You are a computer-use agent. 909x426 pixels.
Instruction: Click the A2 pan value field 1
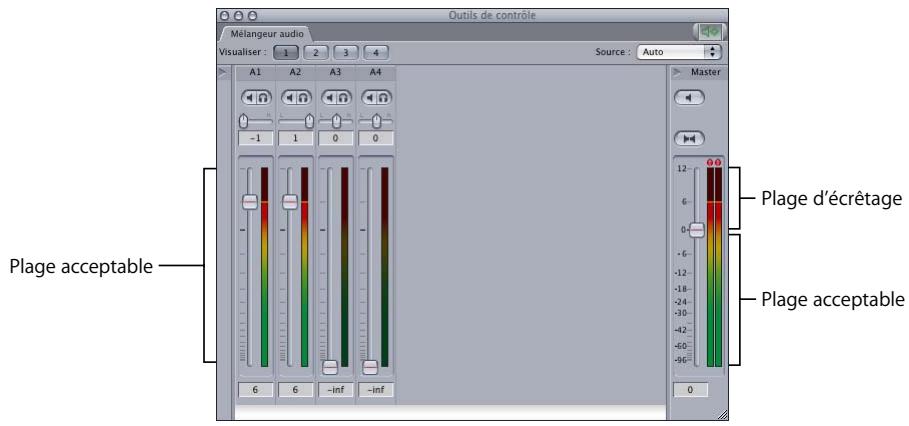tap(296, 139)
